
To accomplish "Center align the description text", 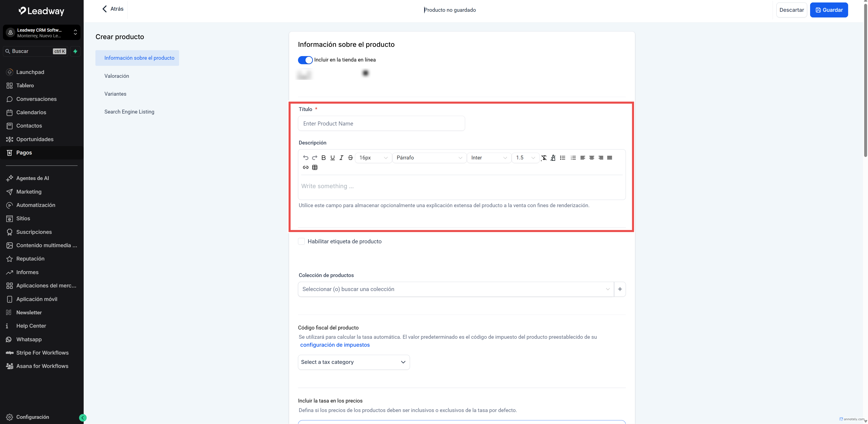I will click(591, 158).
